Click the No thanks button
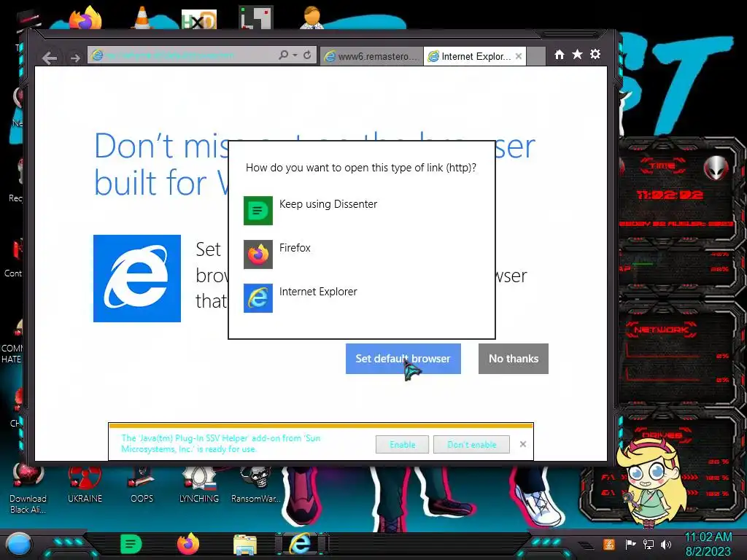 [514, 359]
